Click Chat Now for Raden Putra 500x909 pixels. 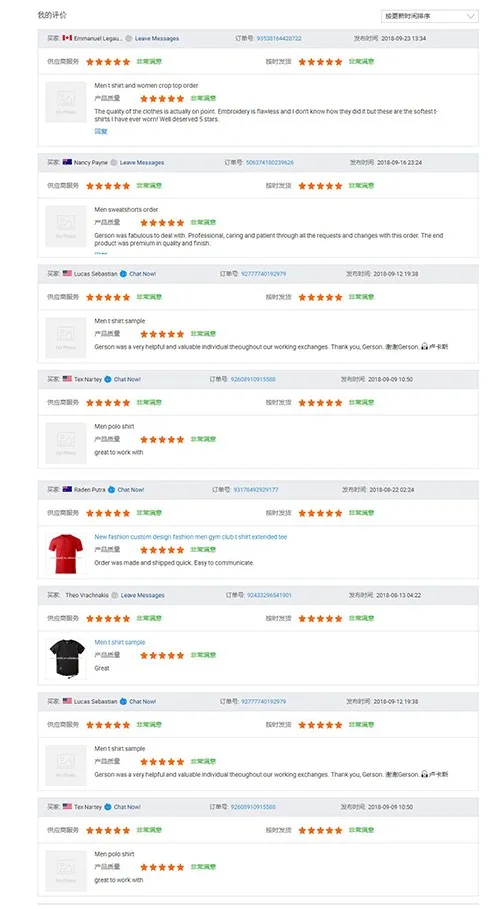131,489
